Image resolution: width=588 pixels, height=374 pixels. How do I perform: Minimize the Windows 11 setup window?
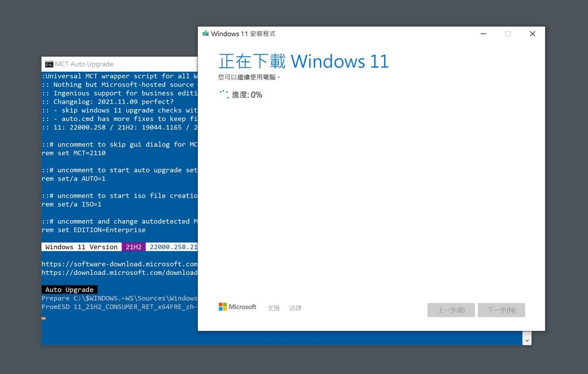(x=483, y=34)
